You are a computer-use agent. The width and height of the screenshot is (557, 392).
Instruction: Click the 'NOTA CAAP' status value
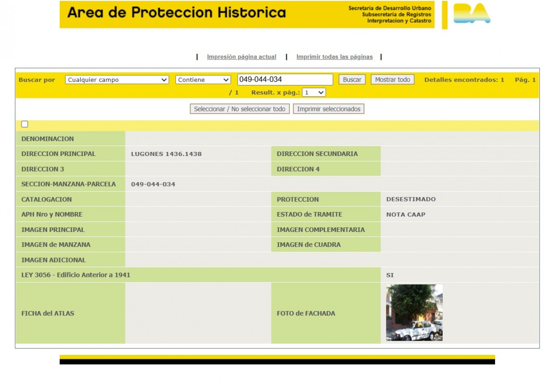point(406,215)
